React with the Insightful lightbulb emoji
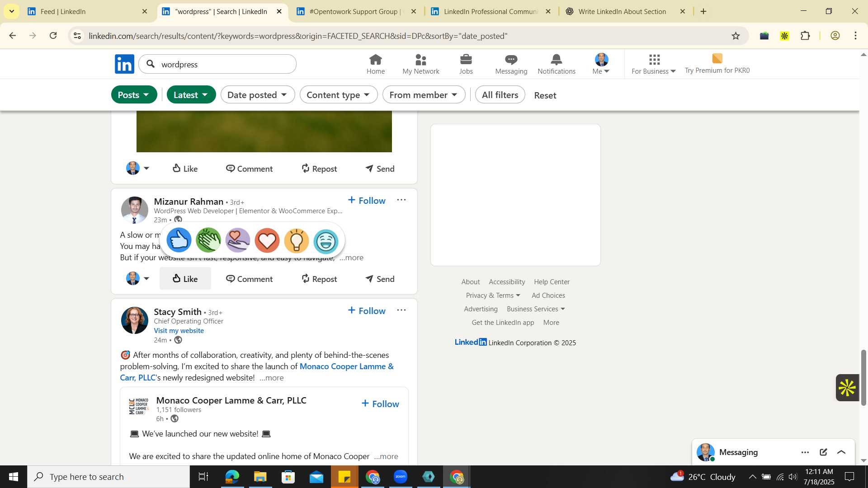The image size is (868, 488). (x=297, y=240)
